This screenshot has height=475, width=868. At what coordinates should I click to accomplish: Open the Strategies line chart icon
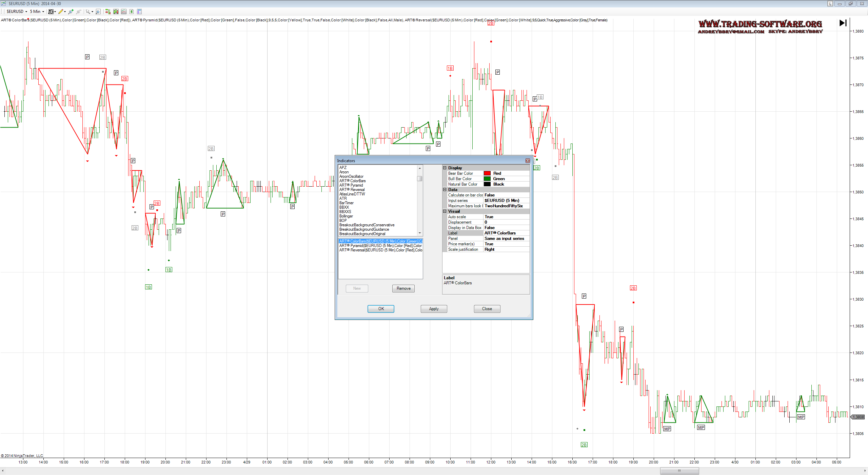click(x=124, y=12)
